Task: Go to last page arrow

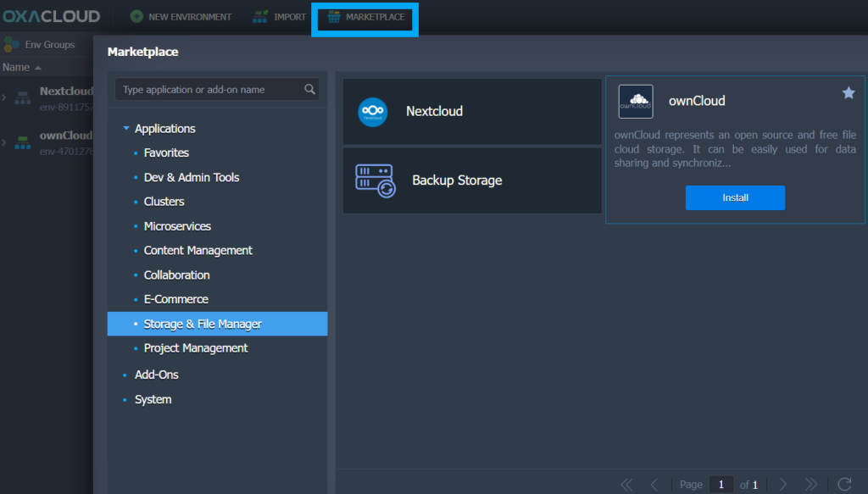Action: (811, 485)
